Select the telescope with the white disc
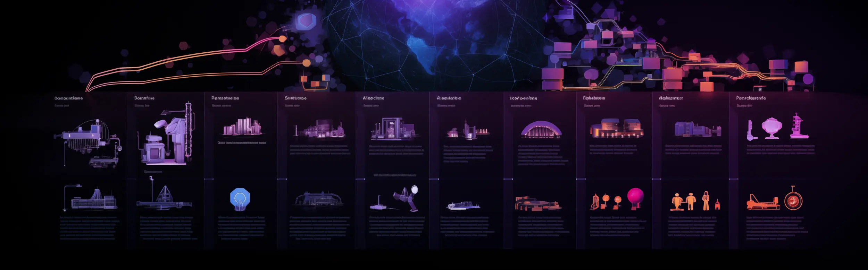Viewport: 868px width, 270px height. pos(406,198)
